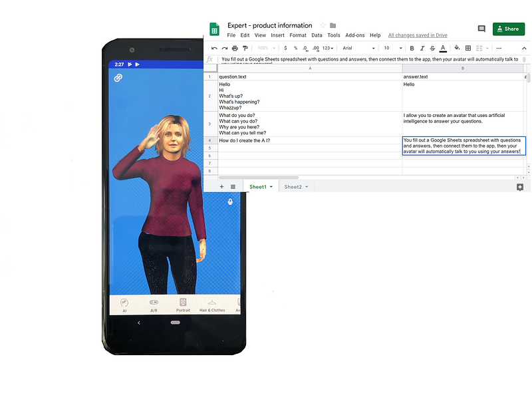Select column A header

click(x=310, y=68)
